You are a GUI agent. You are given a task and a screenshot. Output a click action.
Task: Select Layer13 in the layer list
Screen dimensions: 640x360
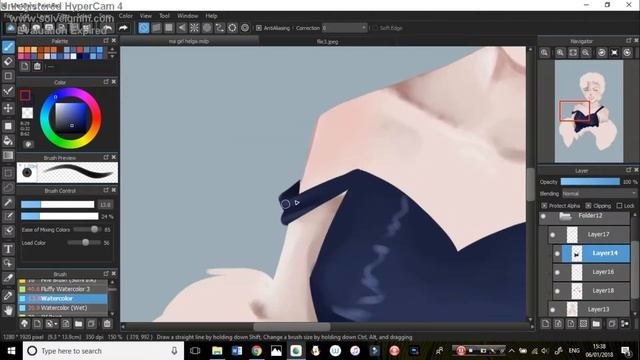click(x=589, y=309)
